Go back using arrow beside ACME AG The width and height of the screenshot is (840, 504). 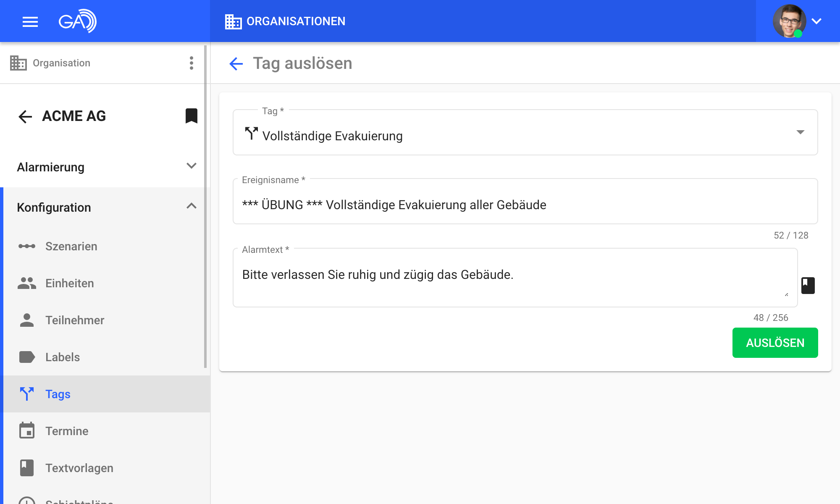click(x=26, y=116)
